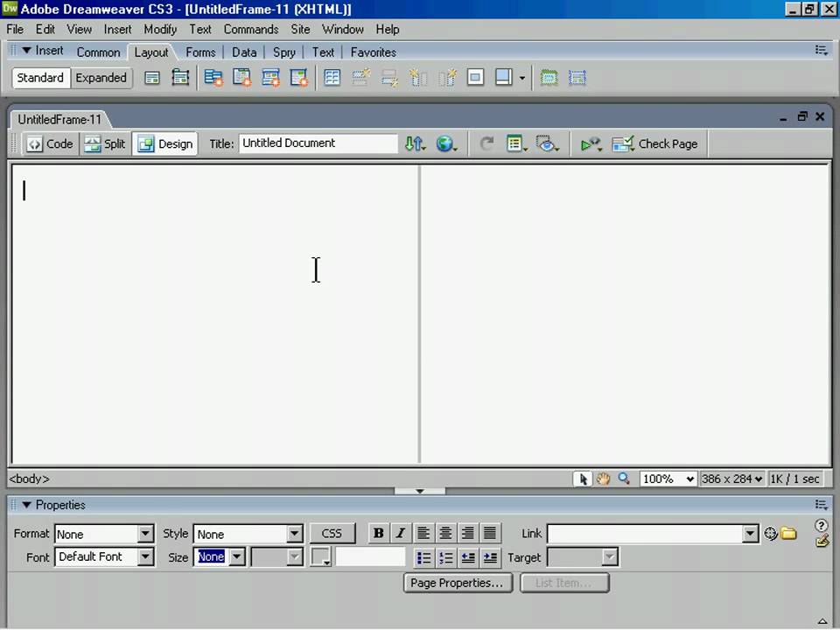Switch to the Forms insert tab
This screenshot has height=630, width=840.
200,52
